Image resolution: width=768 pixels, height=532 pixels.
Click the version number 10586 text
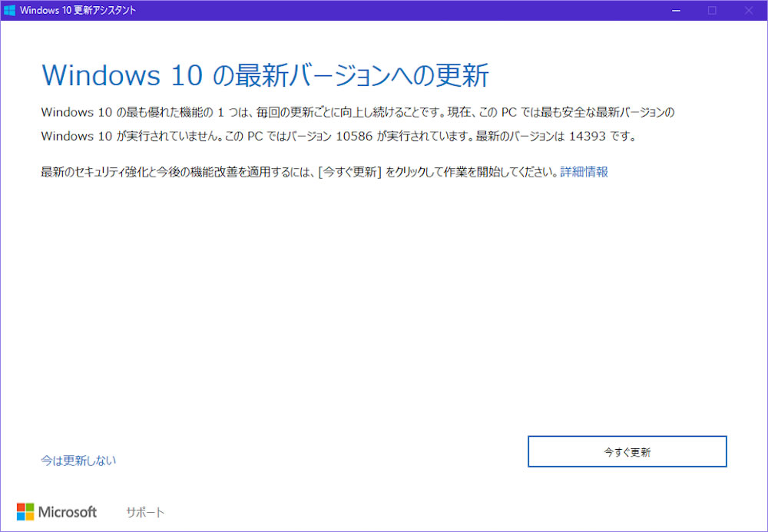pos(354,136)
